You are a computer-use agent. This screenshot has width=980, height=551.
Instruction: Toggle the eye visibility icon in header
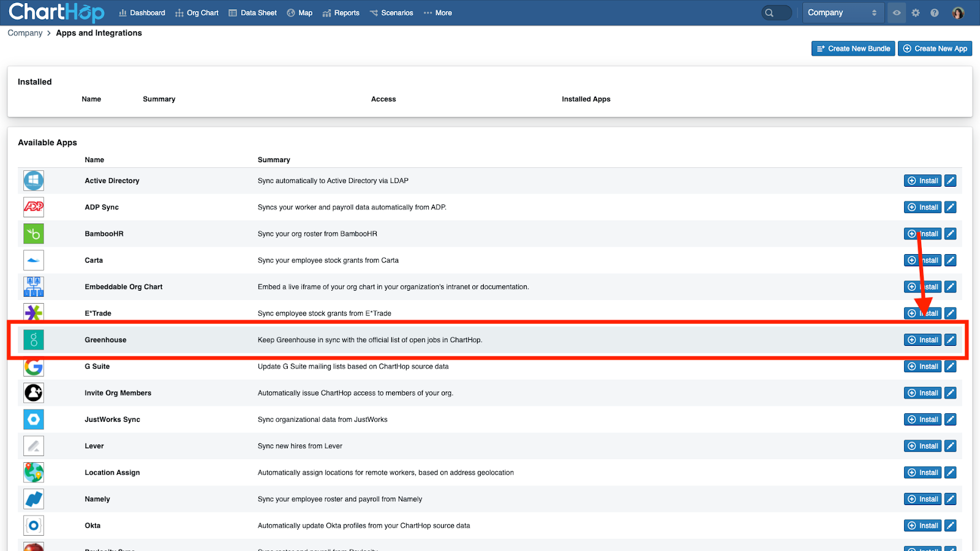click(x=897, y=13)
